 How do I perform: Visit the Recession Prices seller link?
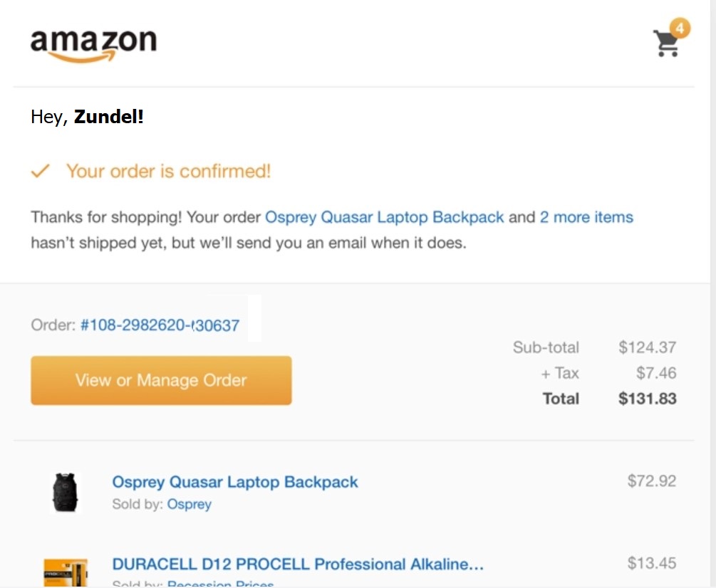pos(221,584)
